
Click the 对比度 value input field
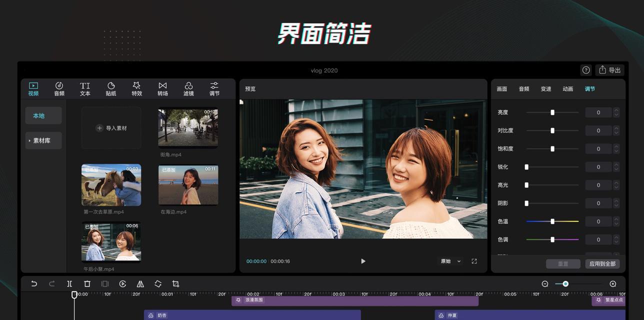tap(598, 130)
